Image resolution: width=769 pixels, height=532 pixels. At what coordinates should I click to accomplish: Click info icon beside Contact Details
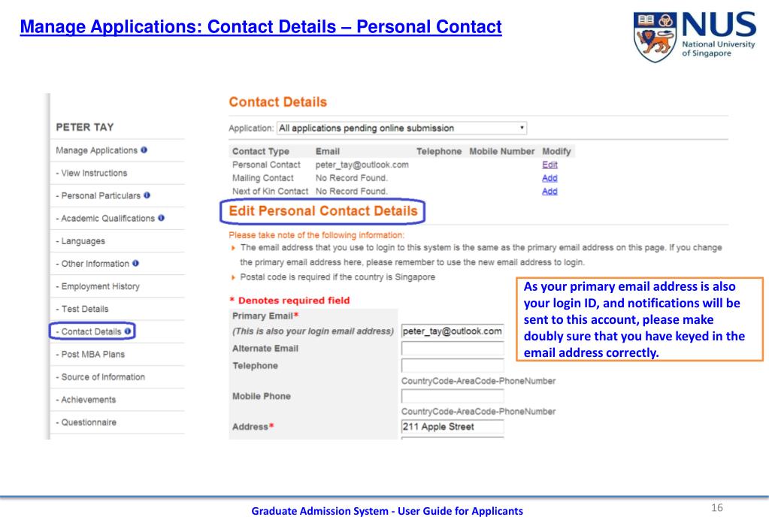click(x=128, y=331)
